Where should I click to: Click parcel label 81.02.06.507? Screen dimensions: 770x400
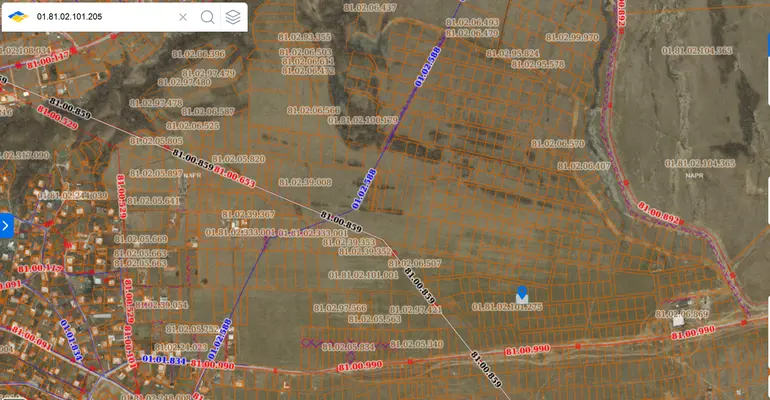coord(415,263)
